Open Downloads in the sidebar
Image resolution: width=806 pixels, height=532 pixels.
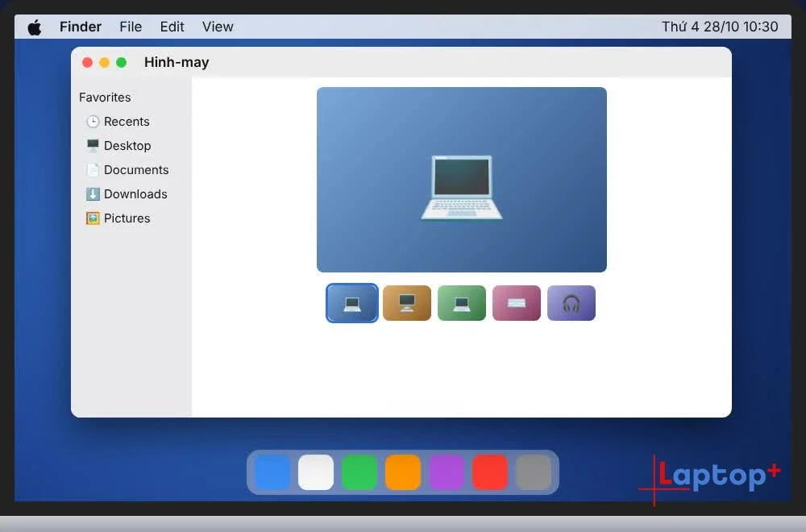point(127,193)
